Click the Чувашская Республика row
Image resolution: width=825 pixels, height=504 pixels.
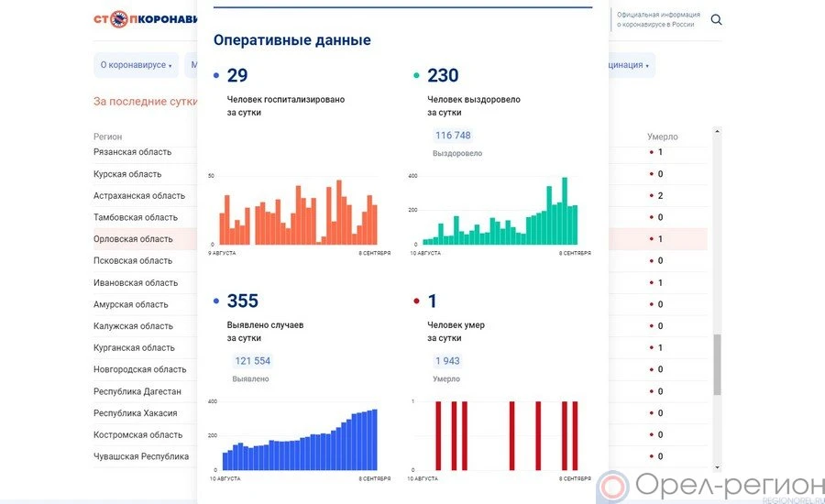(x=141, y=456)
